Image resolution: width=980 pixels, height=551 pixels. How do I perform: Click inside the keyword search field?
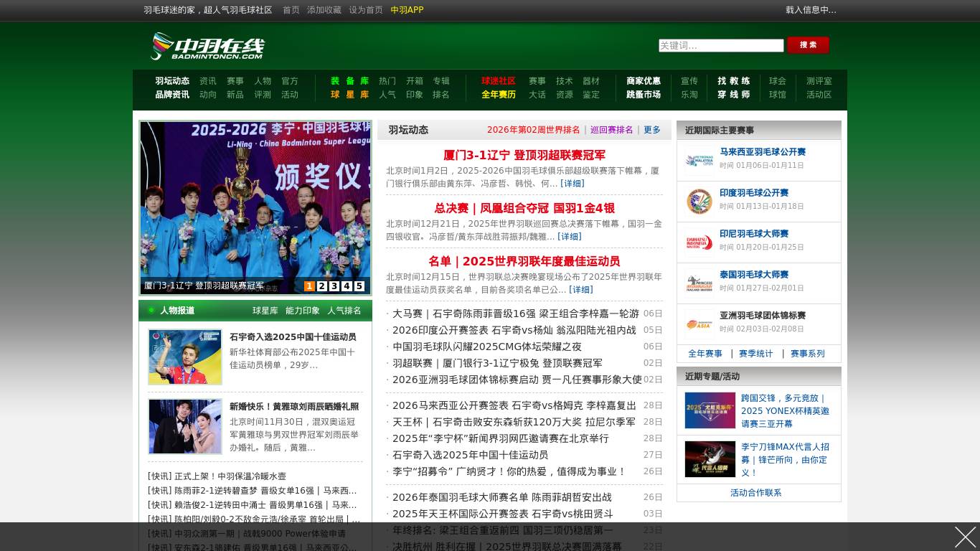pos(721,45)
